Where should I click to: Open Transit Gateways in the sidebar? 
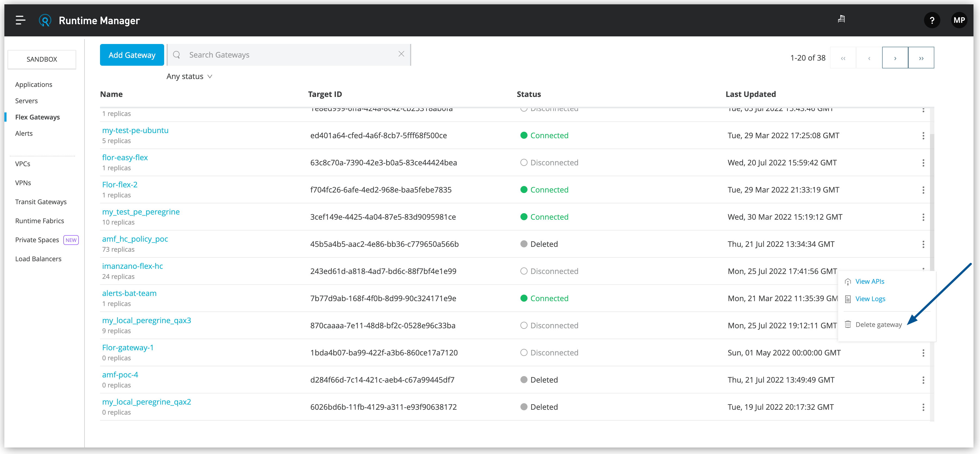click(x=41, y=202)
